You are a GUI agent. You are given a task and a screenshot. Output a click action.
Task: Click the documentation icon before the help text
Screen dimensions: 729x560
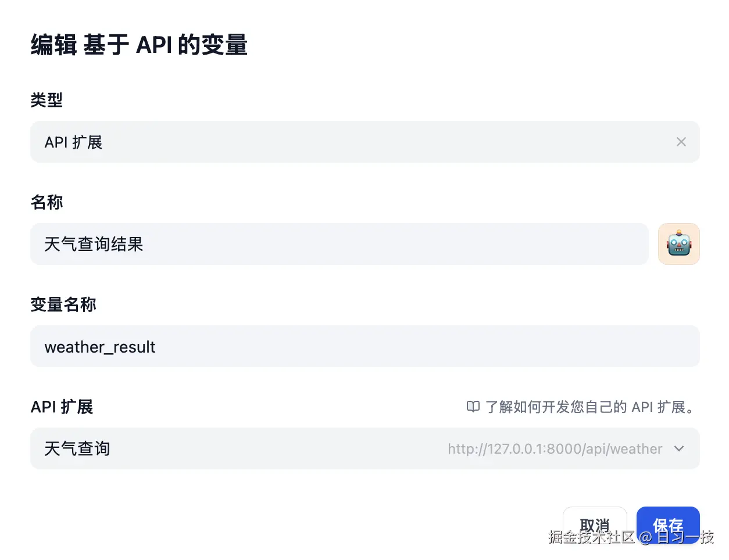(x=473, y=407)
